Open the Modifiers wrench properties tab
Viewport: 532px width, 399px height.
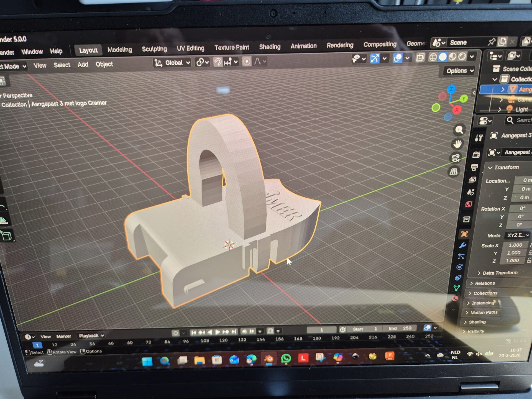click(462, 245)
